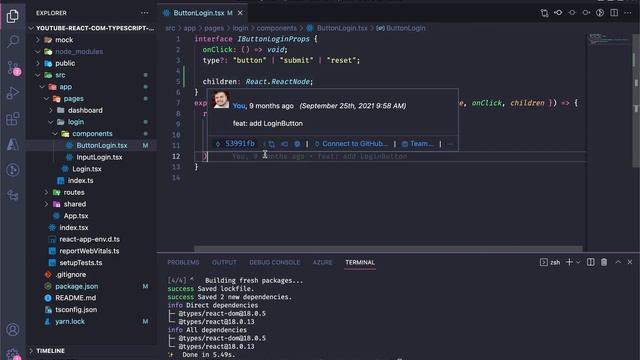Collapse the app folder

pos(42,87)
